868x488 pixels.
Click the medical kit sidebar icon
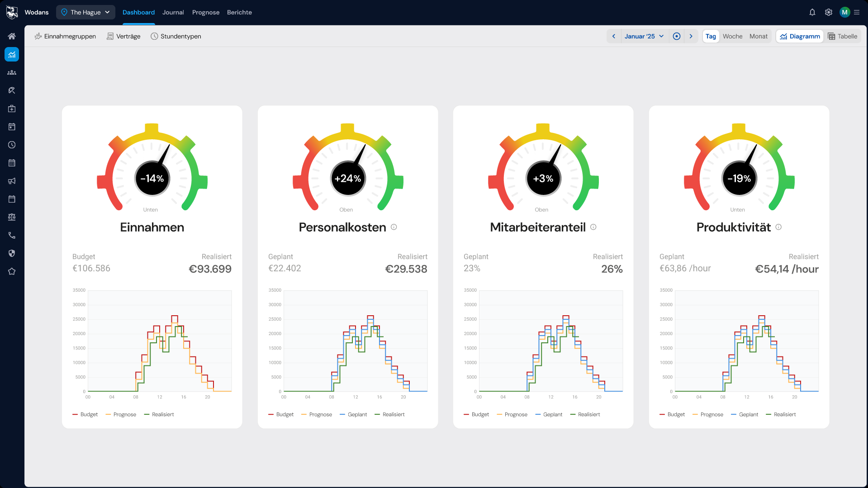point(12,109)
